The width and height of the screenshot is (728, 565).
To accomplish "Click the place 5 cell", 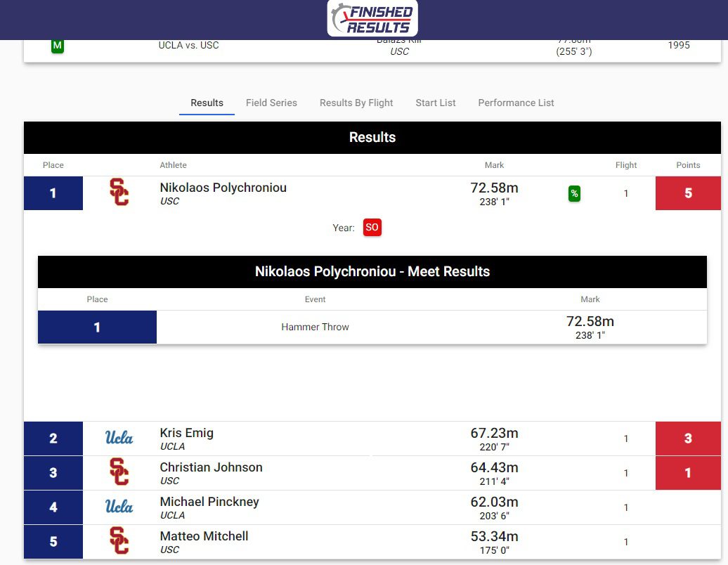I will [x=53, y=542].
